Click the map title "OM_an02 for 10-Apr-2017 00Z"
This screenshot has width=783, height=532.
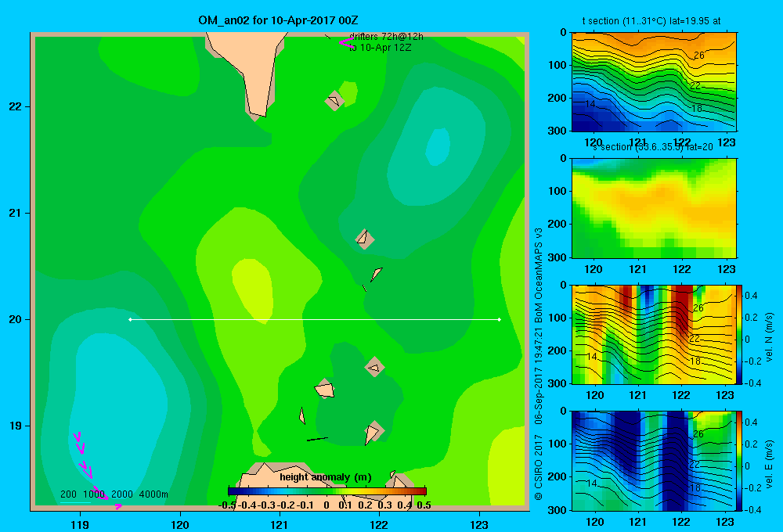(x=278, y=20)
